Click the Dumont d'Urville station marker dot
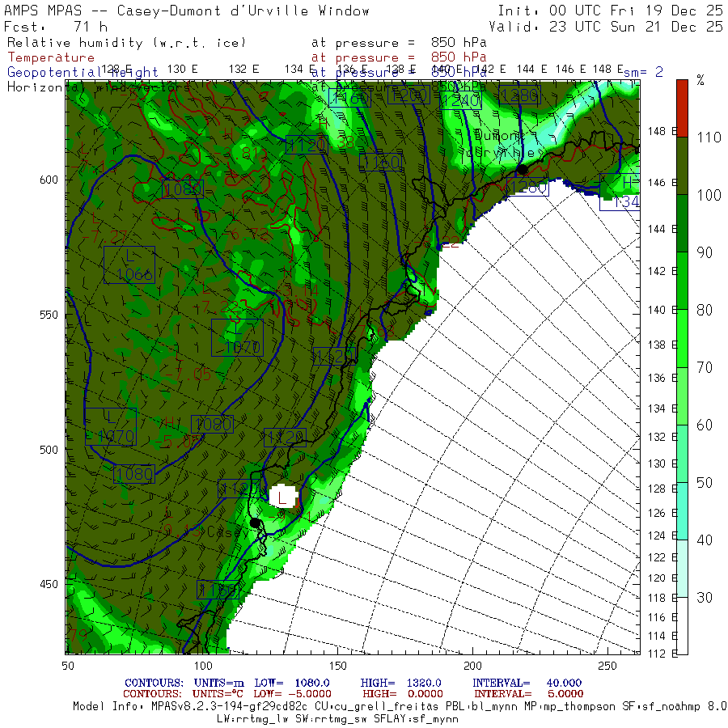 coord(522,170)
